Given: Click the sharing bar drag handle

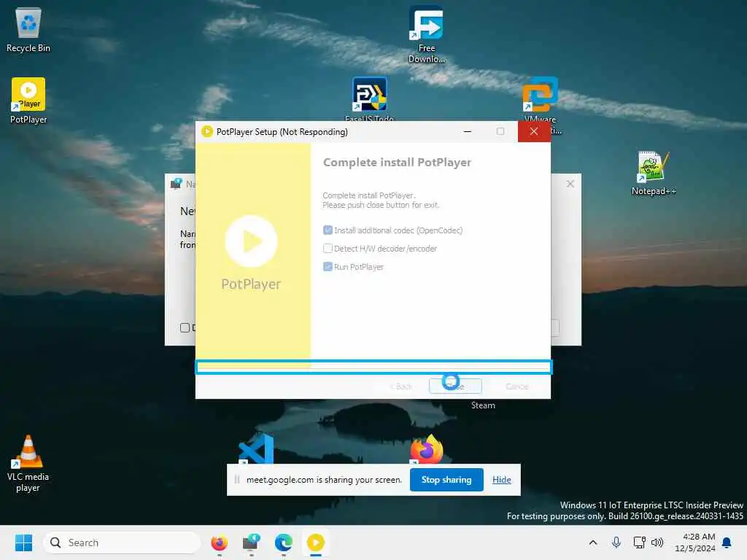Looking at the screenshot, I should (x=237, y=480).
